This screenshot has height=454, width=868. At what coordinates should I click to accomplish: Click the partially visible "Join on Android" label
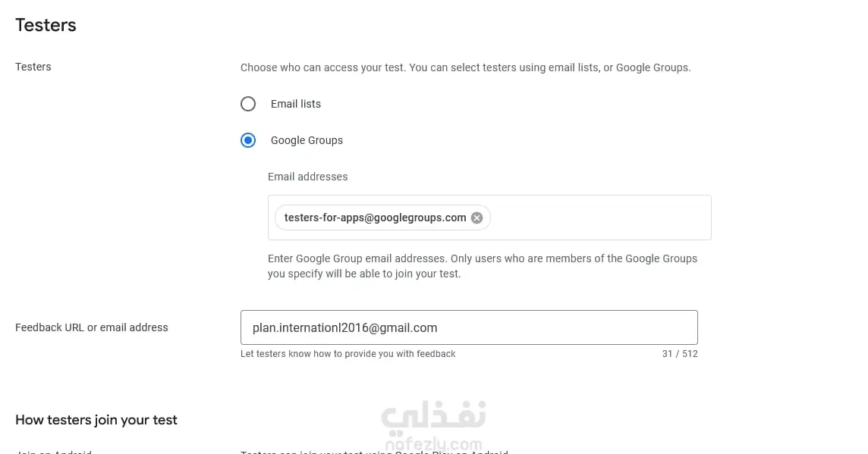click(53, 452)
